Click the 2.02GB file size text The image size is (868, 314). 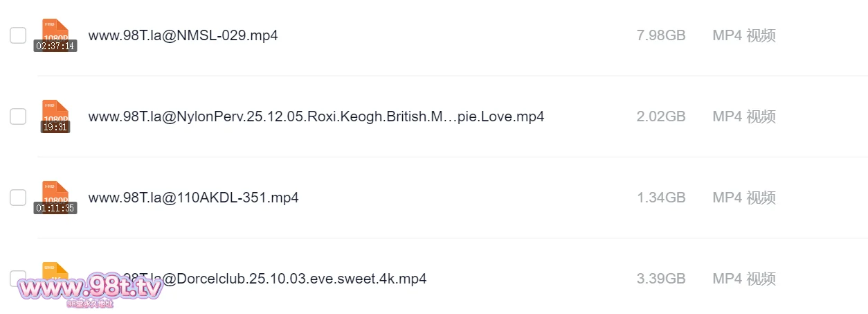(x=660, y=116)
